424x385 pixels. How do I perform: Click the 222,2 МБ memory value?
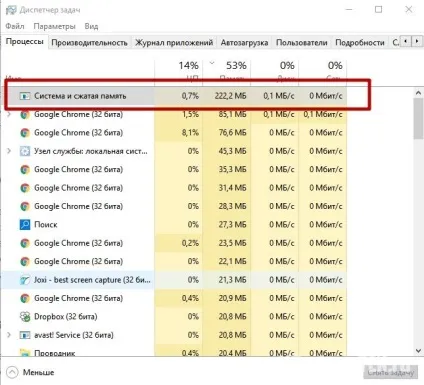(x=231, y=96)
